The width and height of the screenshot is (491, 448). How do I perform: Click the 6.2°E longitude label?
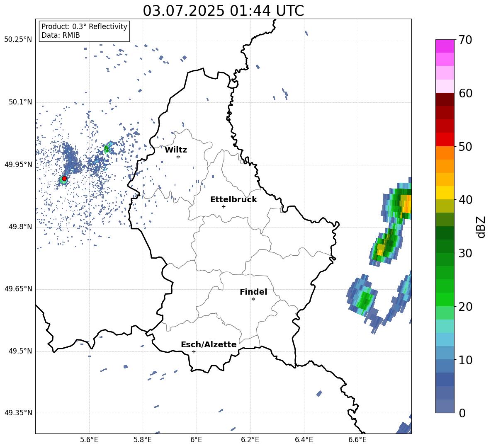(x=250, y=440)
